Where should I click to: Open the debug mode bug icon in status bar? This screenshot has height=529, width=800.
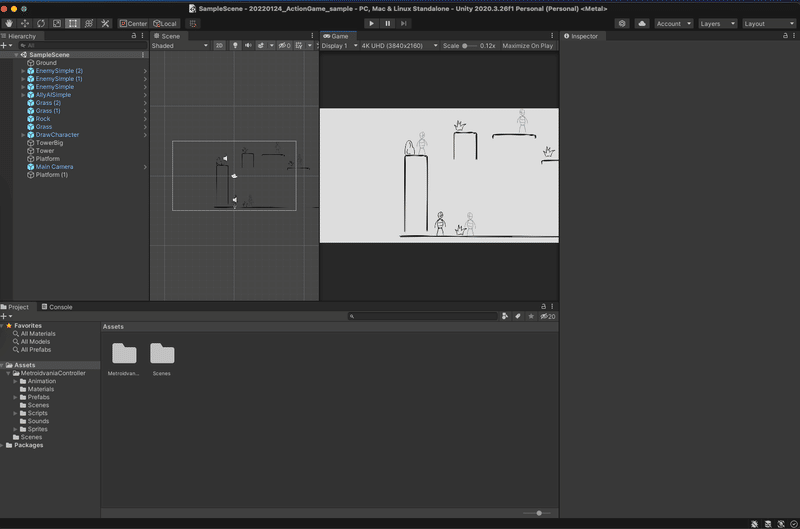click(x=755, y=524)
